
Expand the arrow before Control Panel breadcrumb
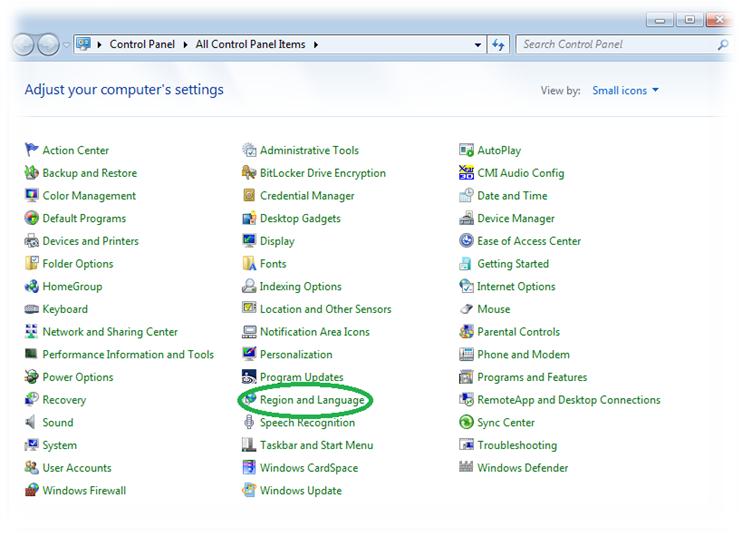coord(99,44)
